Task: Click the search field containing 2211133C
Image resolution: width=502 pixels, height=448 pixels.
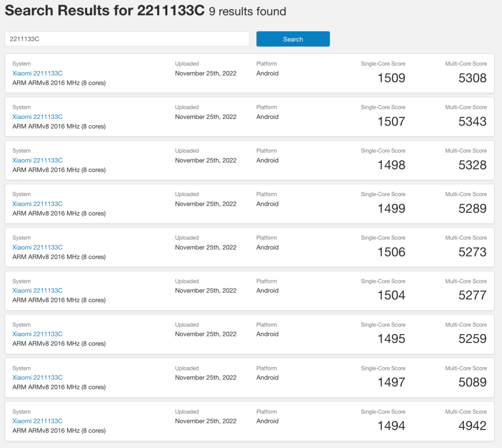Action: tap(127, 39)
